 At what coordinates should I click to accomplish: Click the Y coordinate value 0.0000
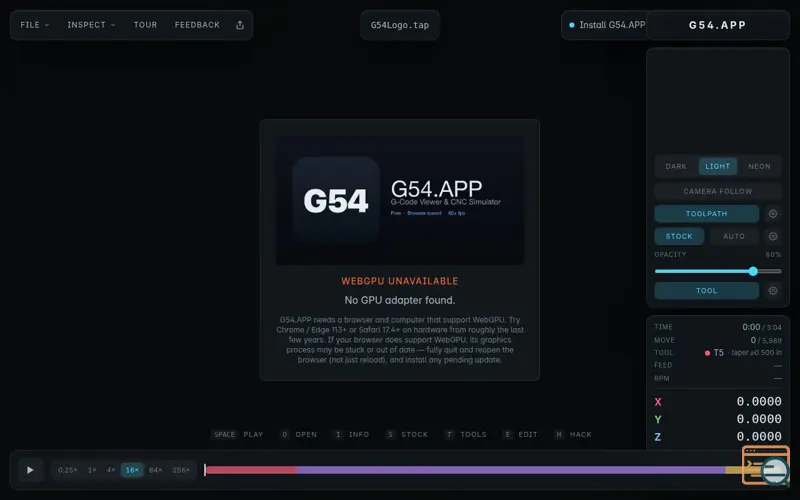click(x=759, y=419)
